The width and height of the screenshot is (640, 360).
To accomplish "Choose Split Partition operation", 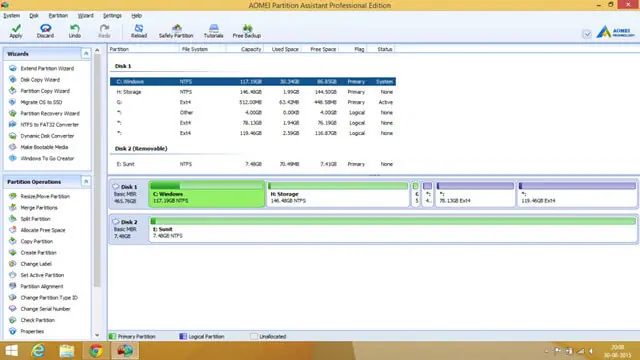I will pos(35,219).
